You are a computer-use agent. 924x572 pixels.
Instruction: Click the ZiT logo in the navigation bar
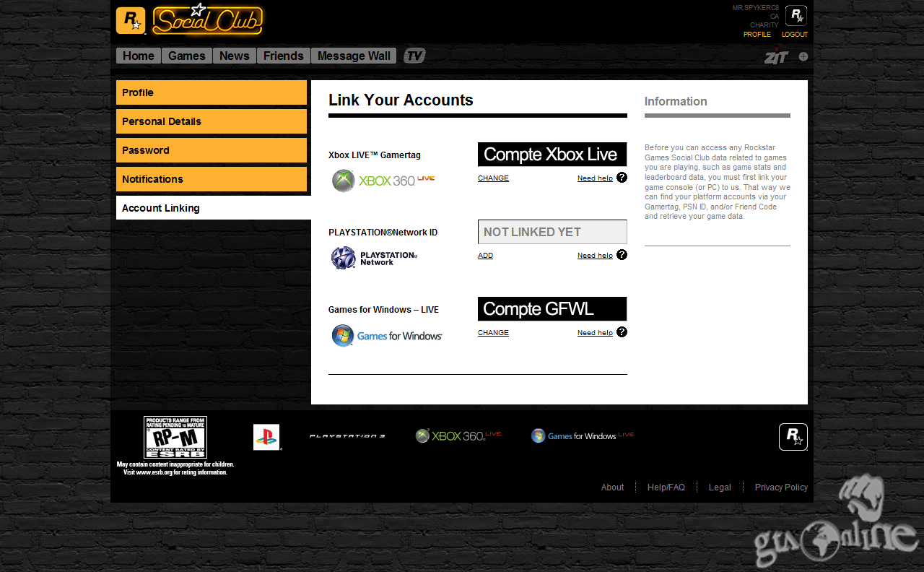point(776,56)
